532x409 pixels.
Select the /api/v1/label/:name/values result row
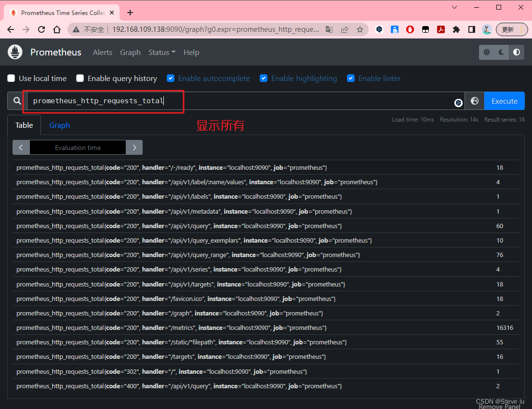(x=266, y=182)
